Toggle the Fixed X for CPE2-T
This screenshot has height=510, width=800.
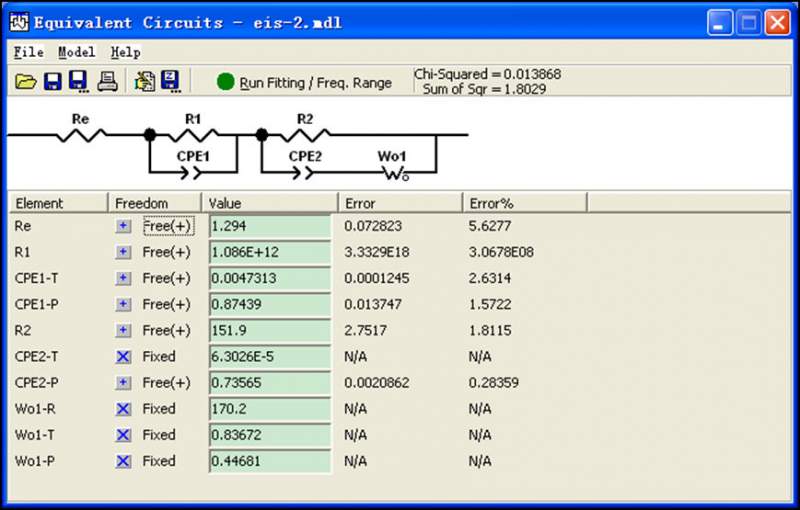point(123,356)
